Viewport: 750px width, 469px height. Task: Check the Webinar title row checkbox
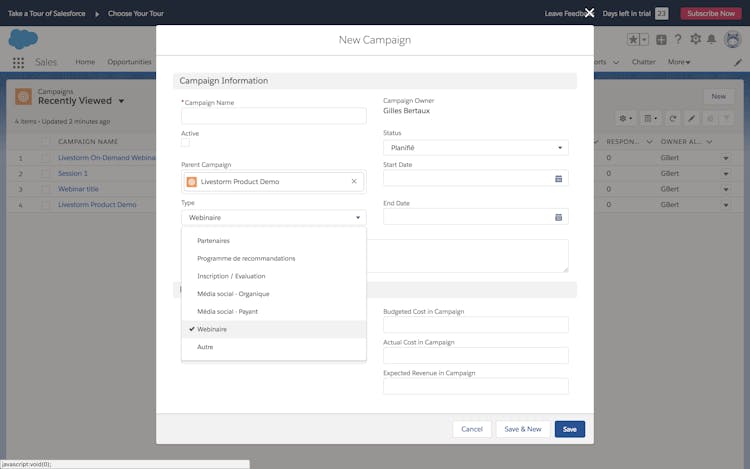(x=45, y=189)
